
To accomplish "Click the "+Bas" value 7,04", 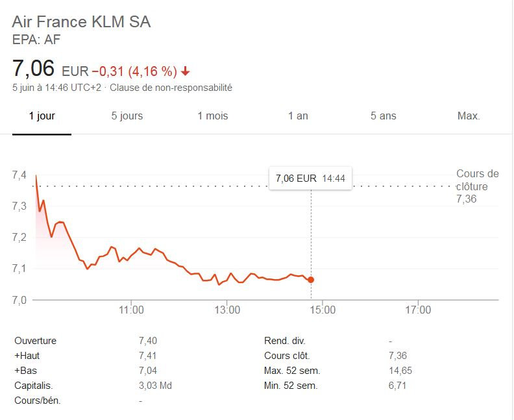I will point(148,371).
